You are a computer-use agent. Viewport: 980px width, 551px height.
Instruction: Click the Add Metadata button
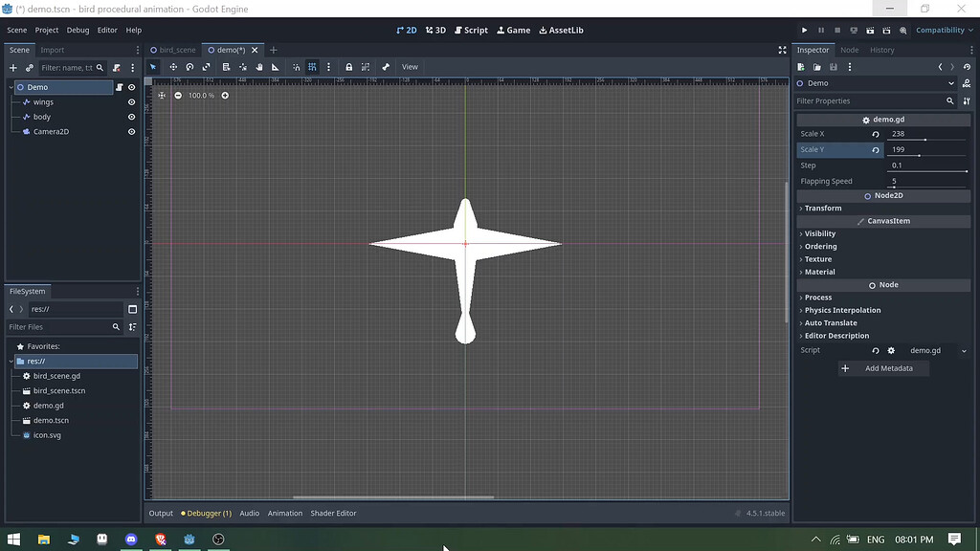pyautogui.click(x=883, y=368)
